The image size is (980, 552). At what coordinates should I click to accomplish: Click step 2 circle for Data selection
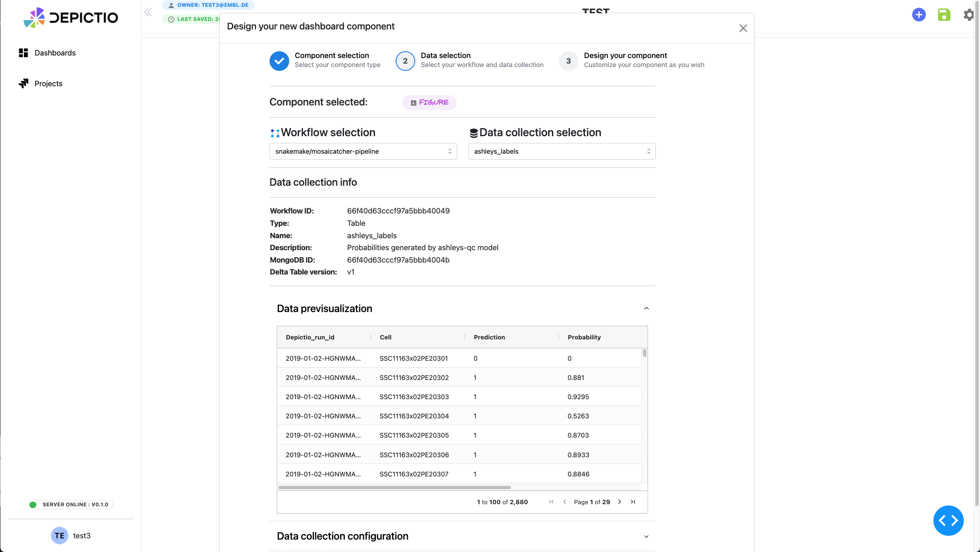[405, 61]
